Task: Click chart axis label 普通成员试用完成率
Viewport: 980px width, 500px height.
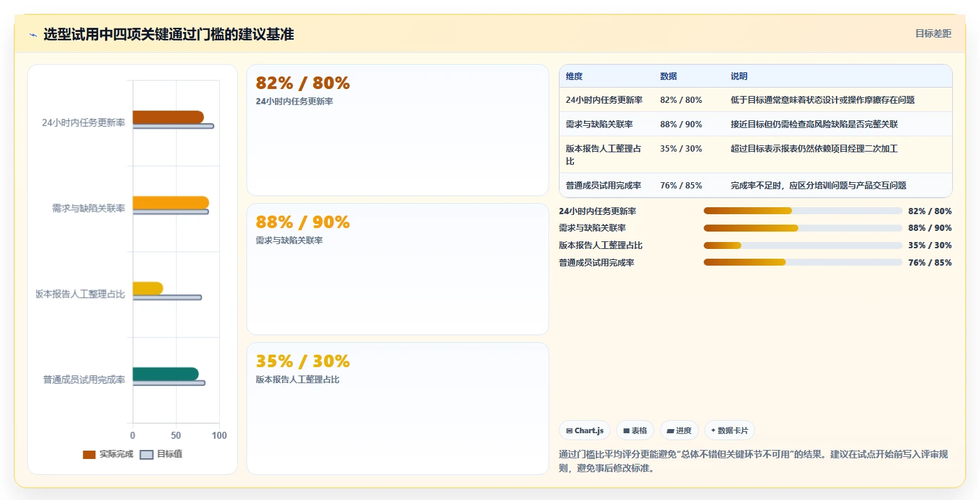Action: point(84,380)
